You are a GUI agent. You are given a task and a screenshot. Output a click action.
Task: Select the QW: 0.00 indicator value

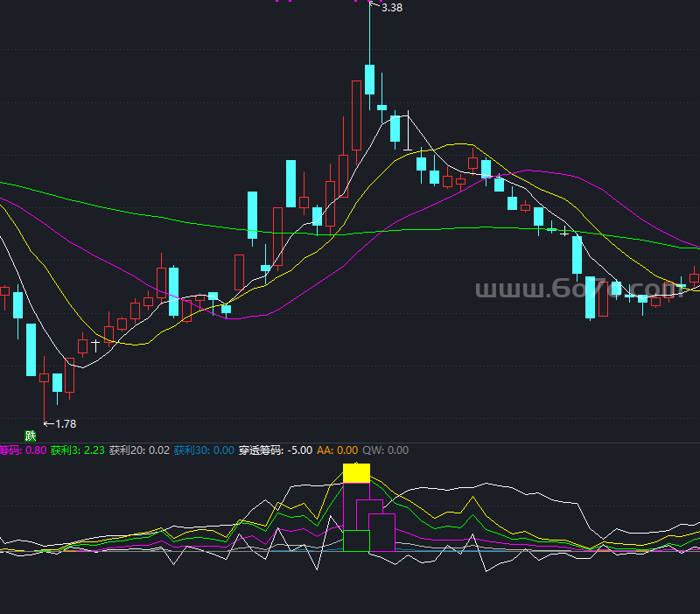point(385,450)
